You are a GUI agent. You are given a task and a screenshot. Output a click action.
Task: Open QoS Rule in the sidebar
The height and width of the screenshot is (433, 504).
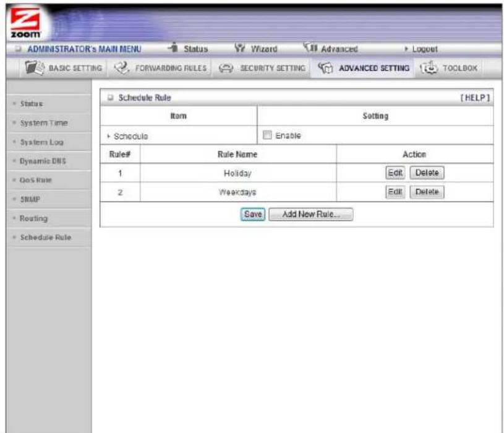pos(36,180)
